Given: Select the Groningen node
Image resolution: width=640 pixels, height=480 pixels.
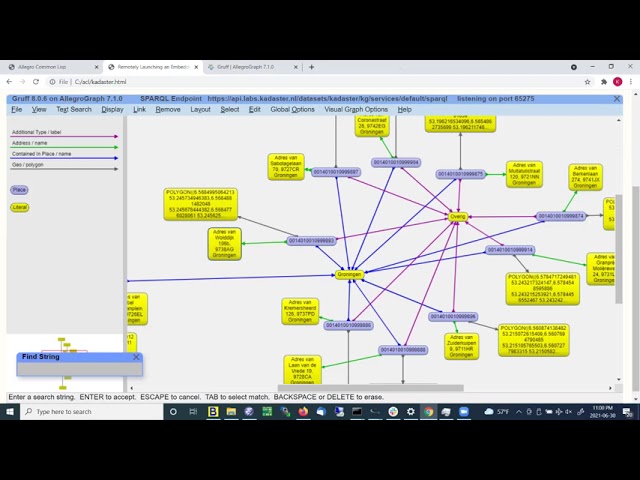Looking at the screenshot, I should pos(349,275).
